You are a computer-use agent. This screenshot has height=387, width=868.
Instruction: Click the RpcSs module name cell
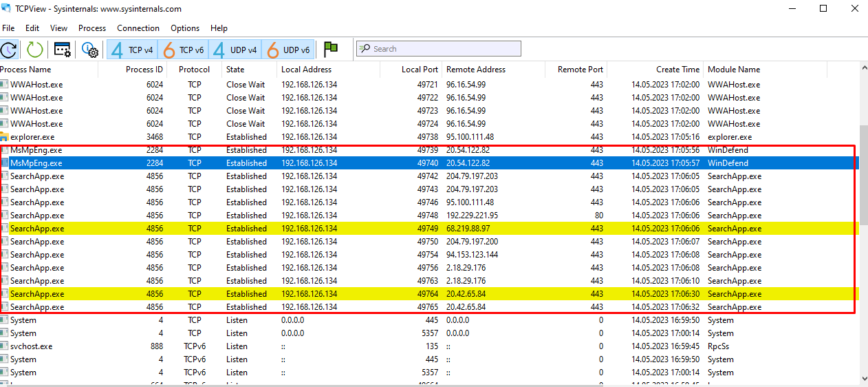coord(718,346)
